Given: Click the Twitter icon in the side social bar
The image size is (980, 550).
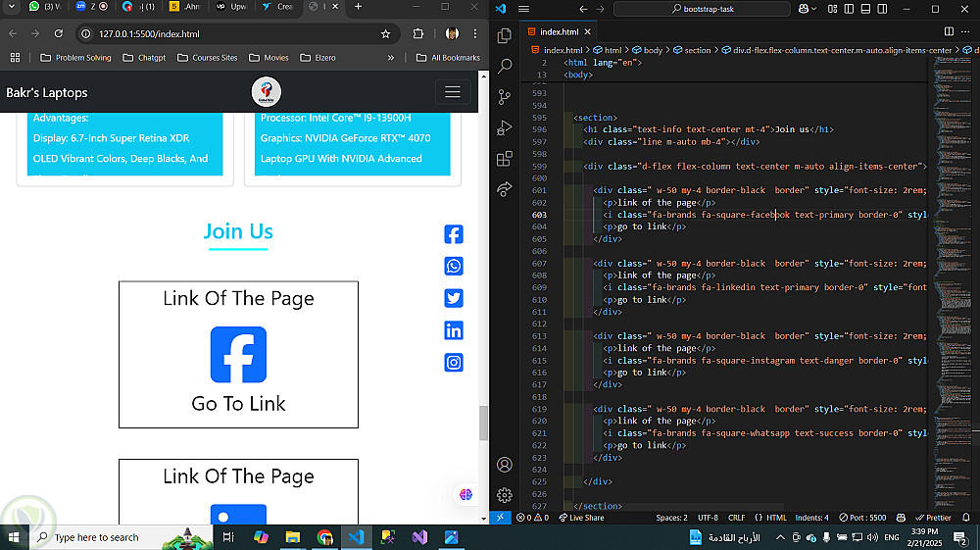Looking at the screenshot, I should click(x=454, y=298).
